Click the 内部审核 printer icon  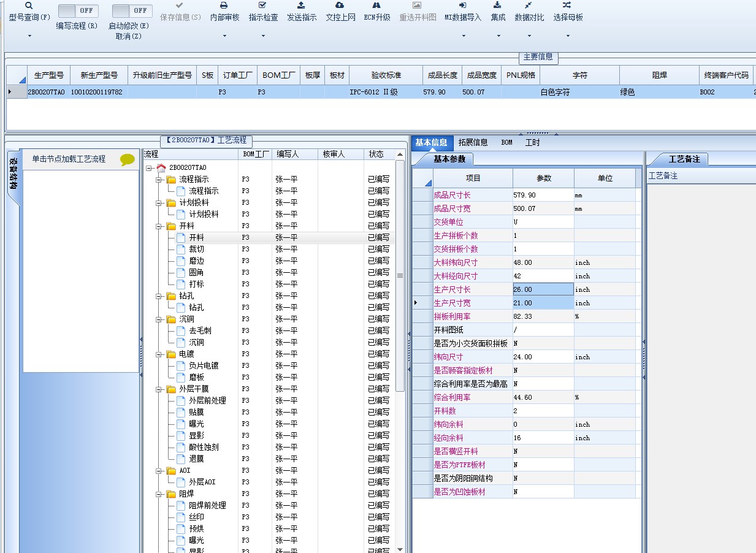click(x=224, y=5)
